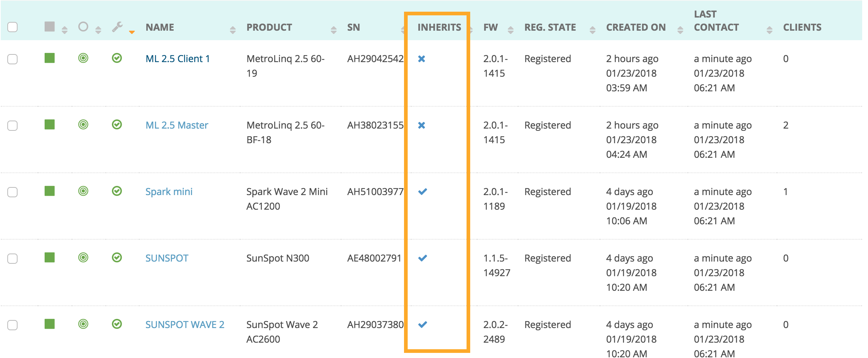Sort by the NAME column arrows
This screenshot has width=868, height=358.
tap(233, 30)
